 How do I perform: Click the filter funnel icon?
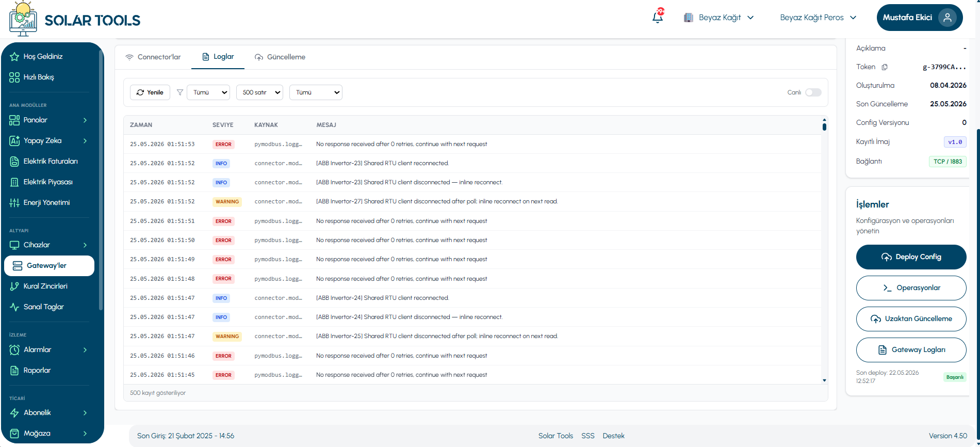[180, 92]
